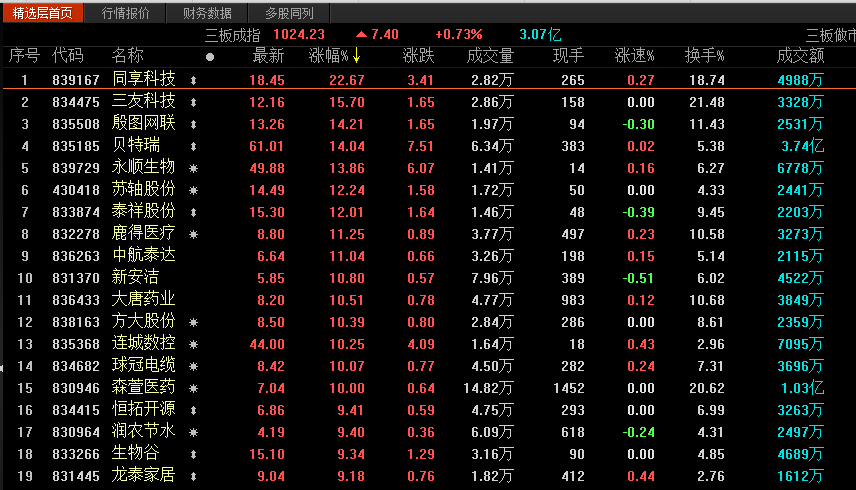Click the star marker next to 永顺生物
The image size is (856, 490).
[x=194, y=167]
